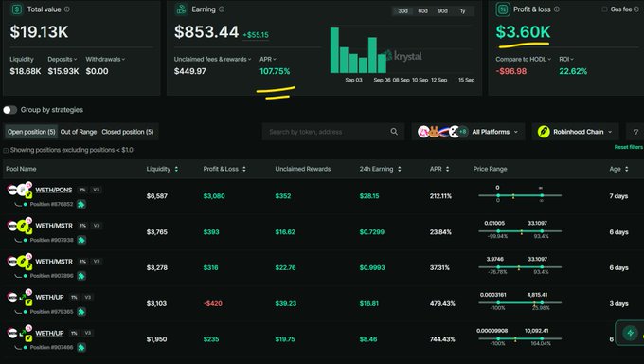Click the search by token, address field
Viewport: 644px width, 364px height.
click(333, 132)
